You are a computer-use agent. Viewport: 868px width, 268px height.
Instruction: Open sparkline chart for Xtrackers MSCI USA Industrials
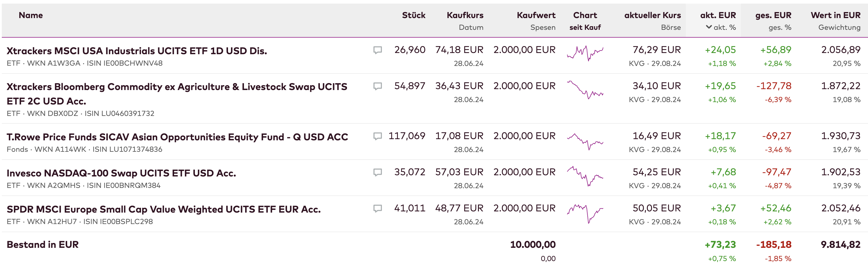tap(585, 53)
